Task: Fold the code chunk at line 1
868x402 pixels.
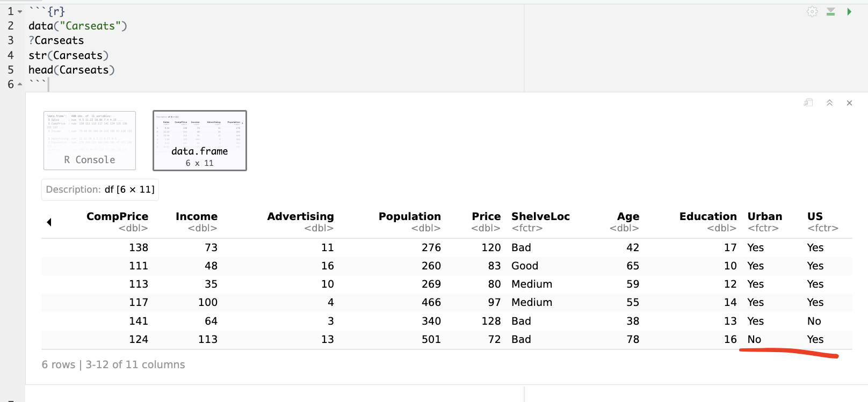Action: (20, 12)
